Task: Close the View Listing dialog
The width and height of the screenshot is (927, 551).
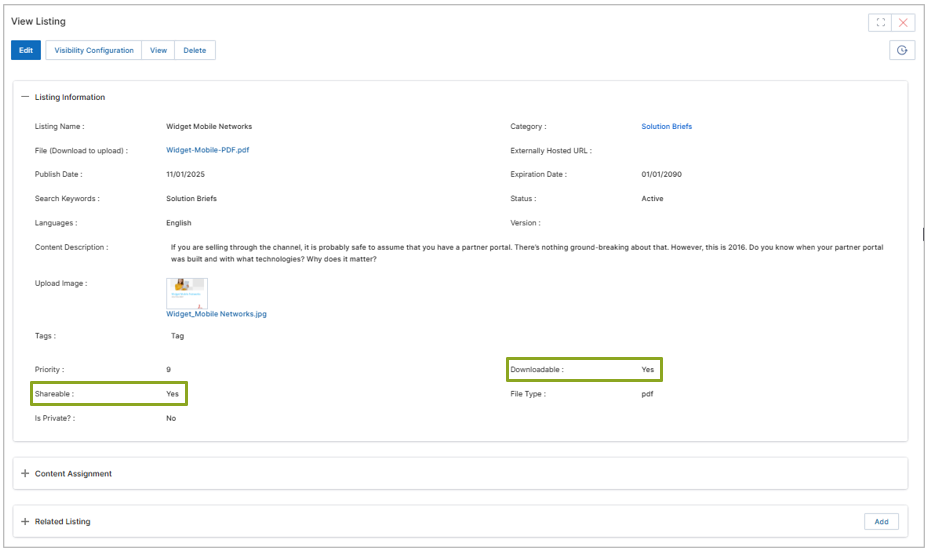Action: coord(903,22)
